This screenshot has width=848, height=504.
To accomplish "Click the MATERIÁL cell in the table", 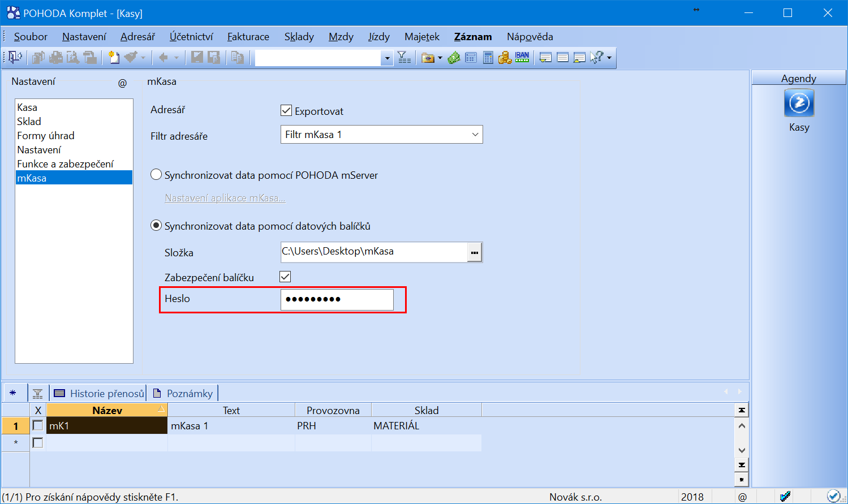I will coord(427,426).
